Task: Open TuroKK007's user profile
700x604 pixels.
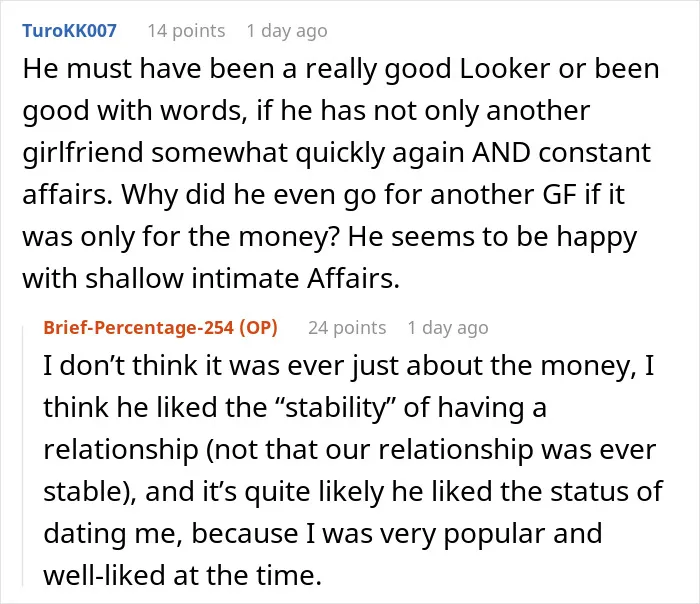Action: pos(69,31)
